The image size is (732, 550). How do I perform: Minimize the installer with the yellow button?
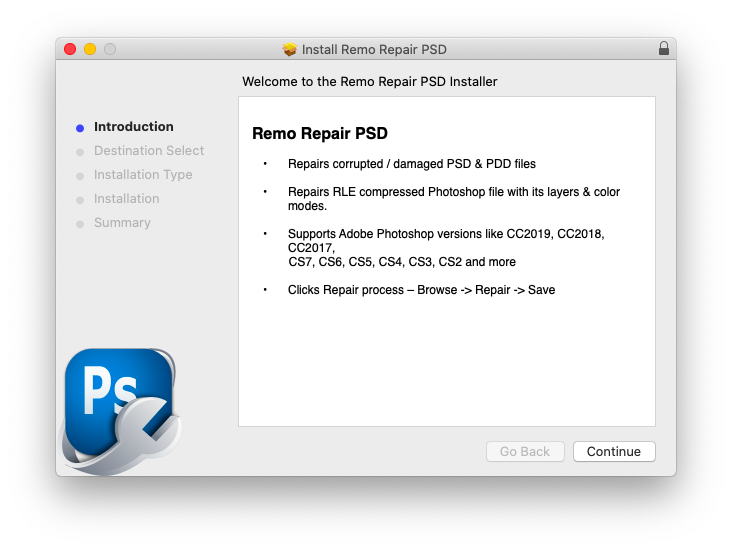(90, 49)
